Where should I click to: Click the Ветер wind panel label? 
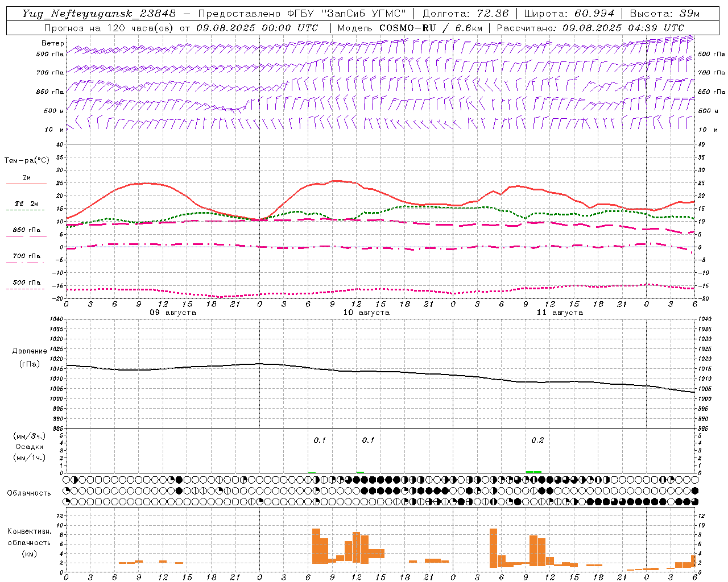click(x=52, y=43)
